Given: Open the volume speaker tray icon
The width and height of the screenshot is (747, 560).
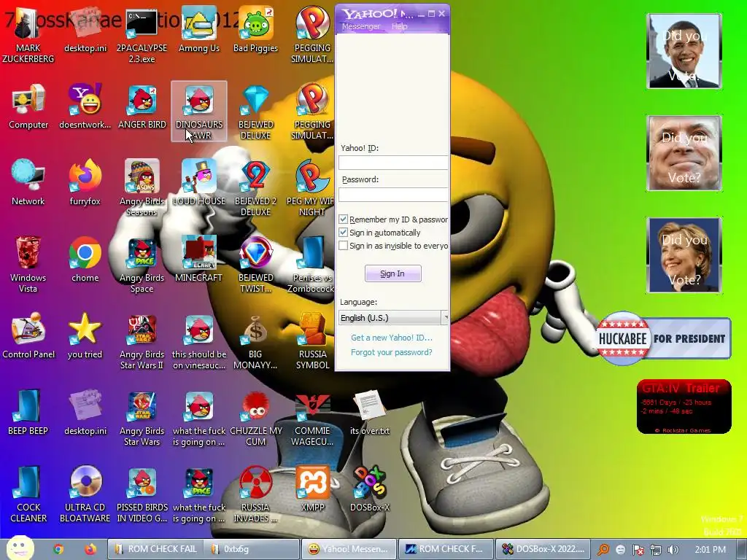Looking at the screenshot, I should click(x=673, y=550).
